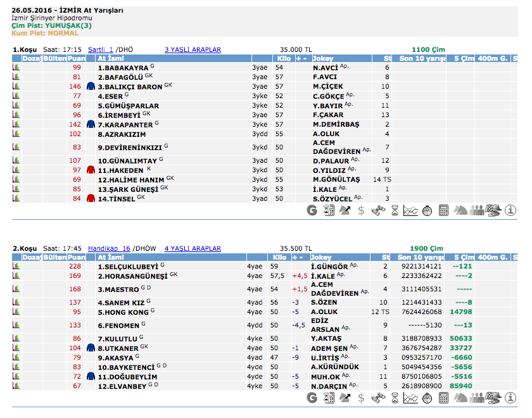
Task: Click blue jersey icon next to 3.BALIKÇI BARON
Action: point(90,86)
